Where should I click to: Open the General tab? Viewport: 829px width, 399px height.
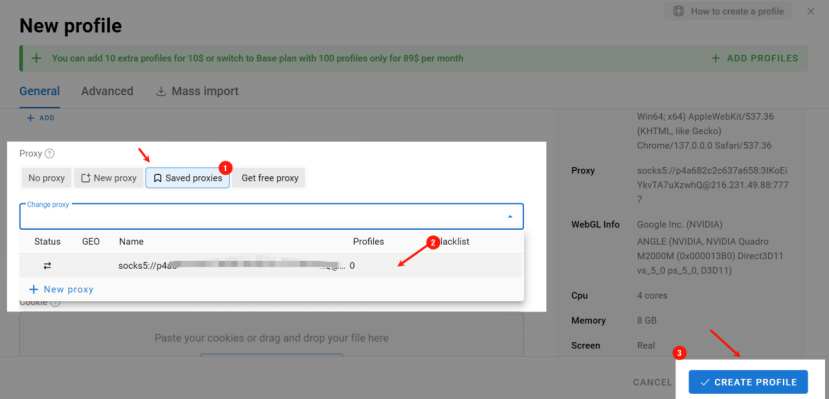[40, 91]
